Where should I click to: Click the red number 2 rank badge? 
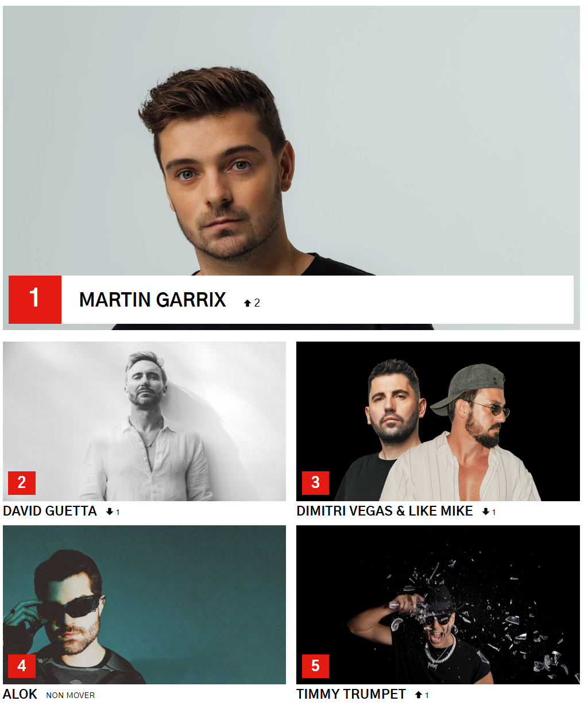coord(22,483)
